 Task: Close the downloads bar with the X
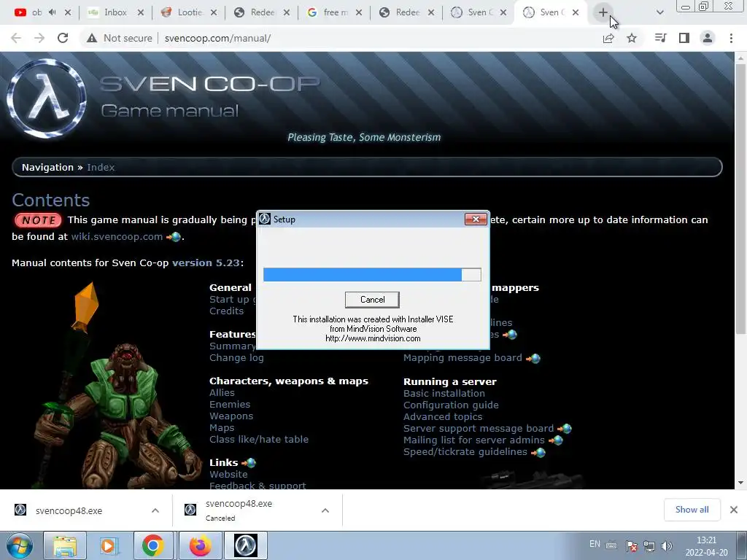(734, 510)
